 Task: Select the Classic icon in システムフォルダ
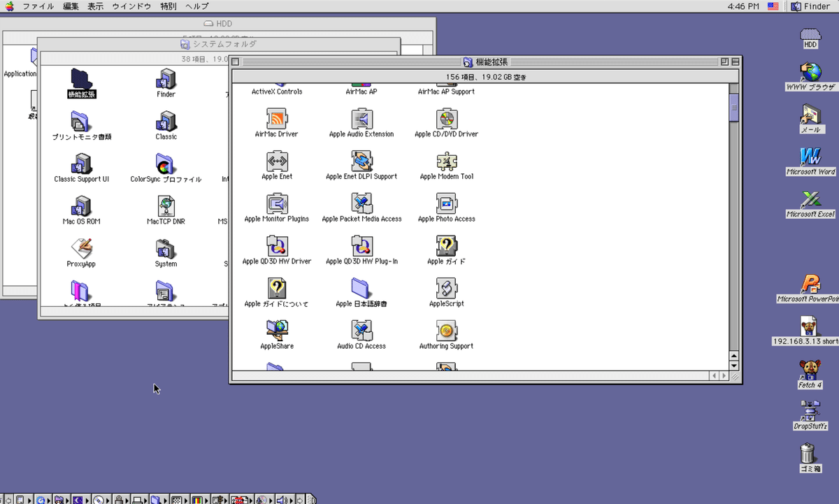point(166,122)
